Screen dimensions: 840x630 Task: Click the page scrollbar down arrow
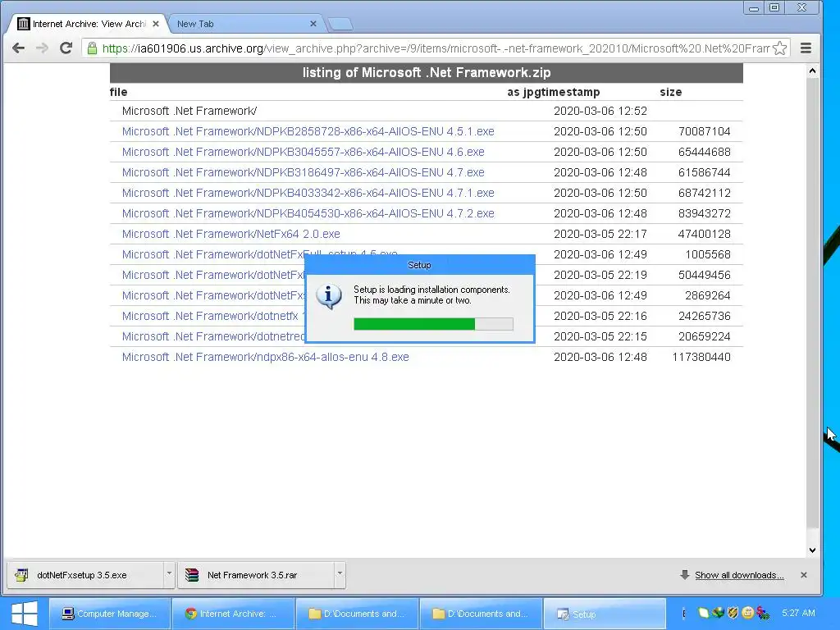point(813,550)
